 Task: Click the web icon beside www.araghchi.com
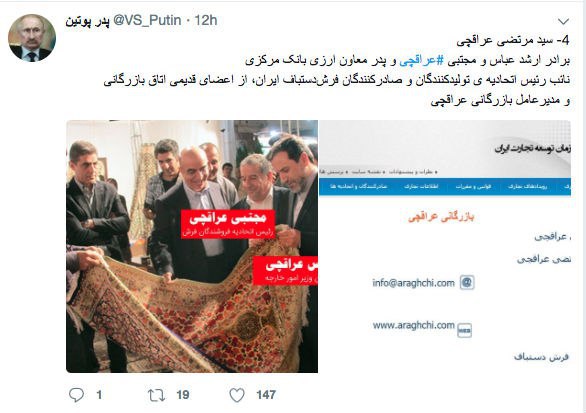[465, 330]
